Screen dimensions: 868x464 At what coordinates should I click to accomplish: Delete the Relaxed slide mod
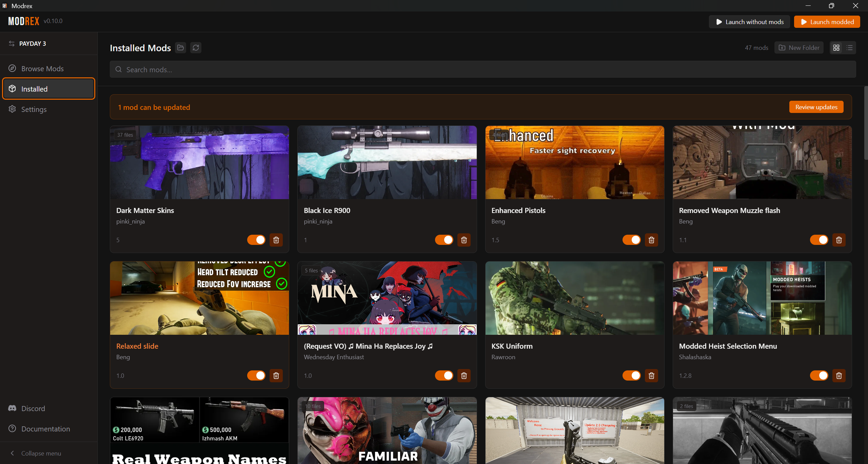pos(276,375)
